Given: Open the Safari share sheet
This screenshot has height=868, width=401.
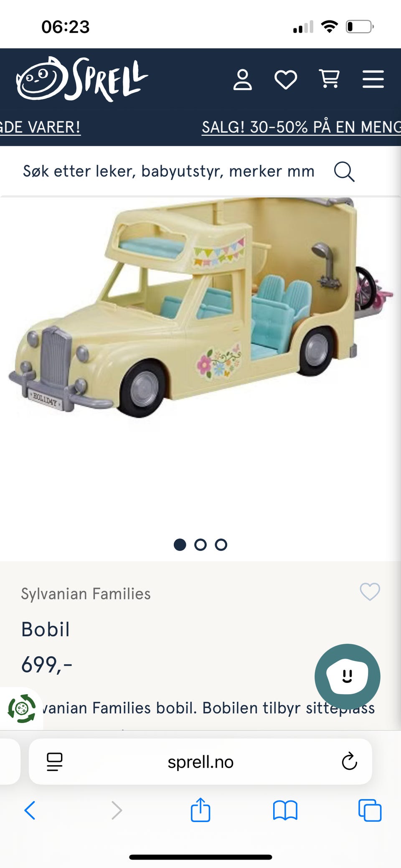Looking at the screenshot, I should tap(200, 810).
